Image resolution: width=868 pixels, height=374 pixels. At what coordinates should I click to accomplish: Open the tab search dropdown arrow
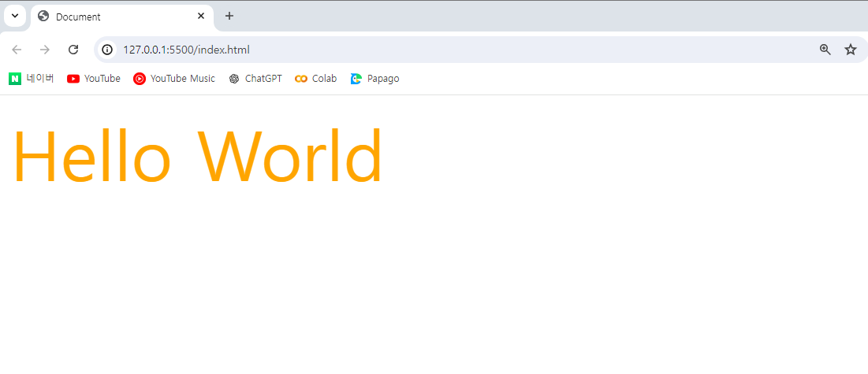point(15,16)
